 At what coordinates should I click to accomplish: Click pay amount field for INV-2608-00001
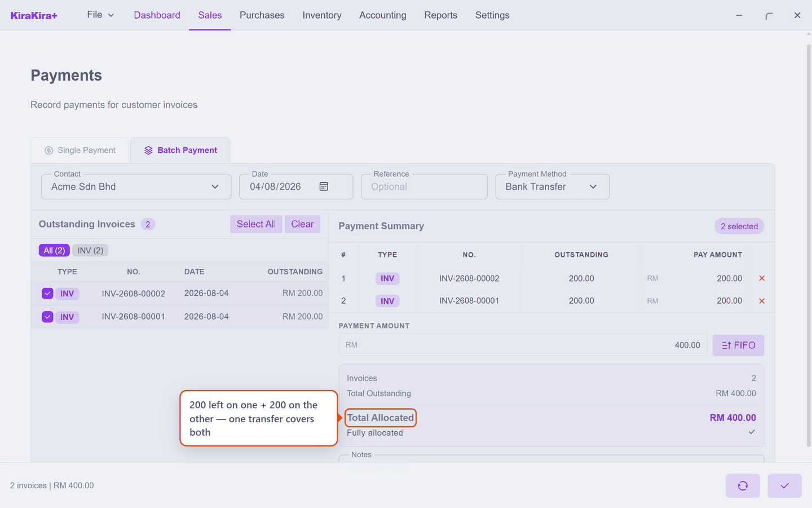(x=695, y=301)
